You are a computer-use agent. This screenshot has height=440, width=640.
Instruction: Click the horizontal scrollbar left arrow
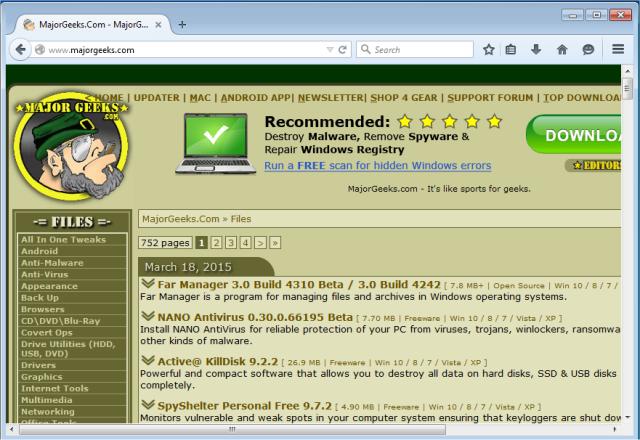[11, 429]
